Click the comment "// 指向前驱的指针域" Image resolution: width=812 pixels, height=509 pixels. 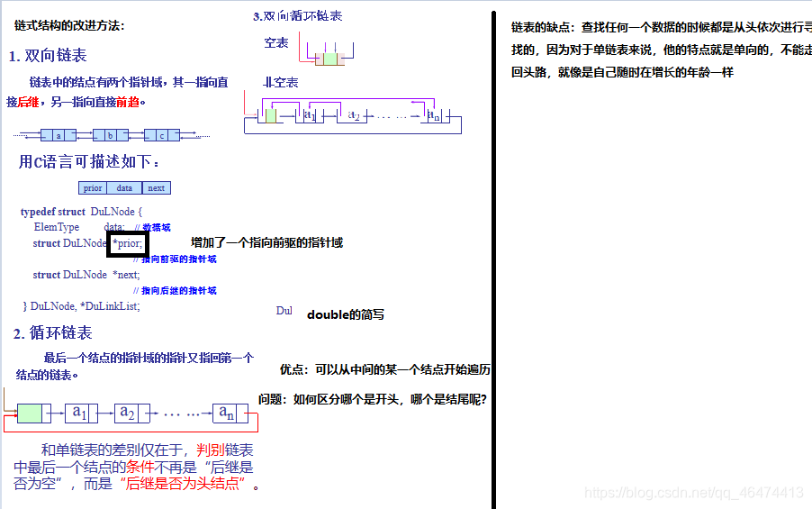point(175,259)
